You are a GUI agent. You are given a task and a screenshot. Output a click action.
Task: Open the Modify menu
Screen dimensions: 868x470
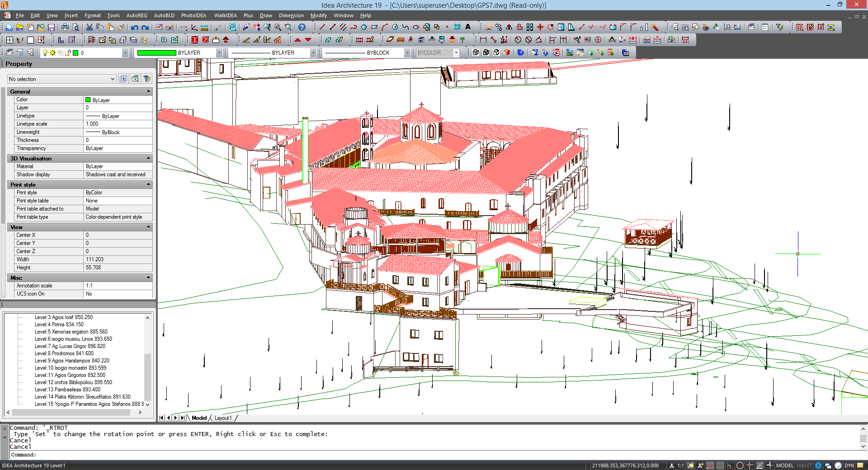pos(319,15)
